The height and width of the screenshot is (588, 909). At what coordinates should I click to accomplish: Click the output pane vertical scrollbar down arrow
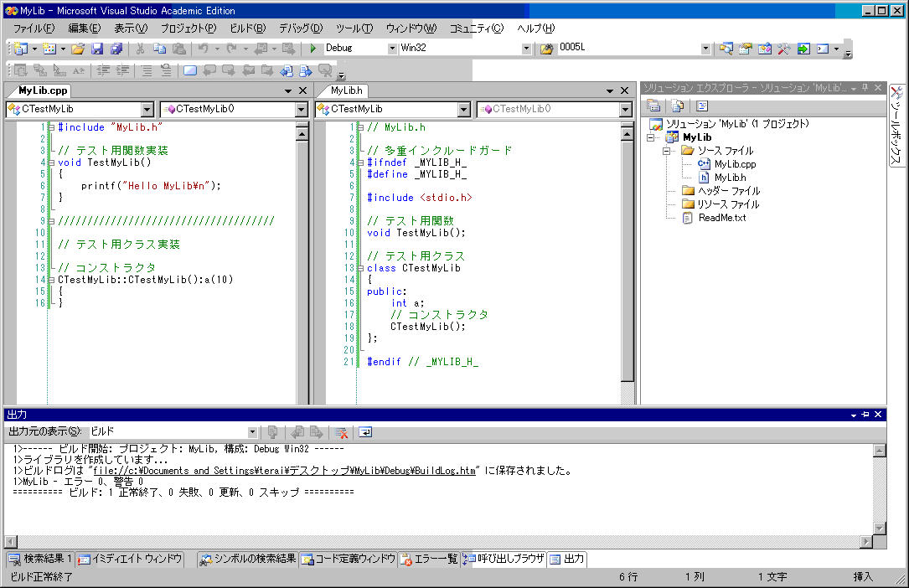coord(879,528)
